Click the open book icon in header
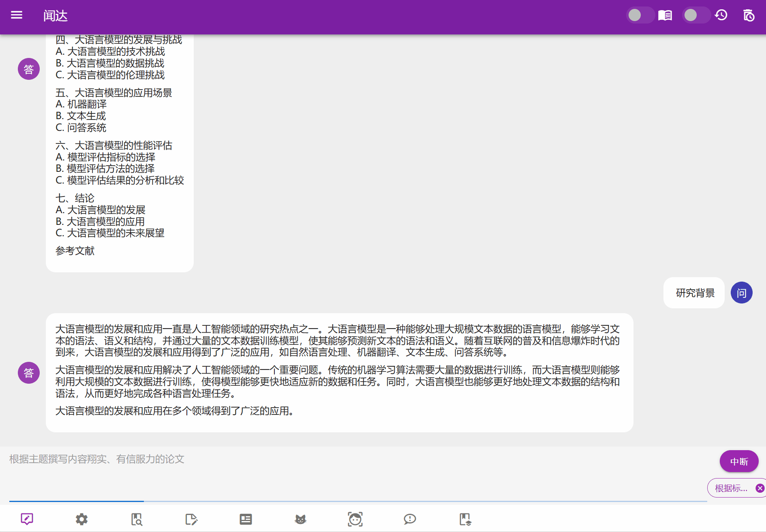Screen dimensions: 766x532 (665, 15)
